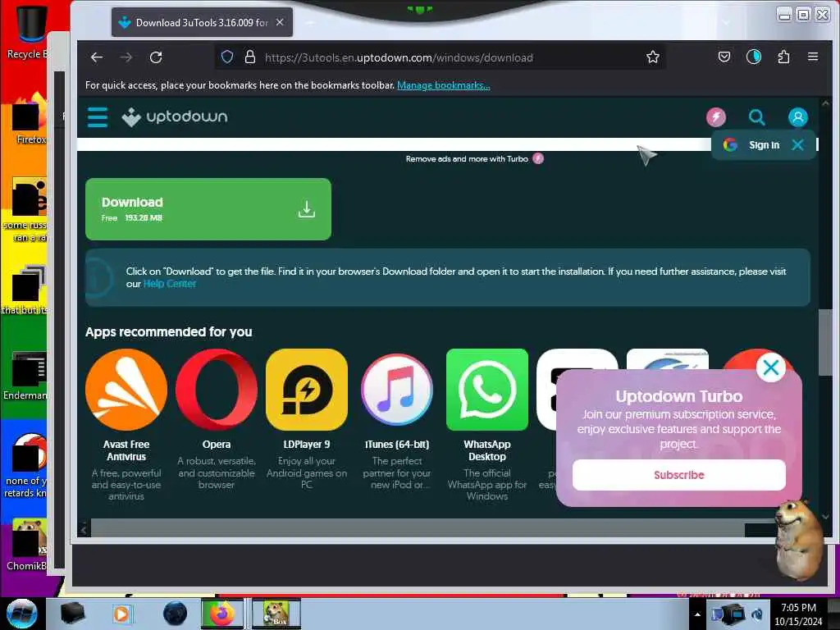Screen dimensions: 840x630
Task: Open the Manage bookmarks link
Action: (x=444, y=85)
